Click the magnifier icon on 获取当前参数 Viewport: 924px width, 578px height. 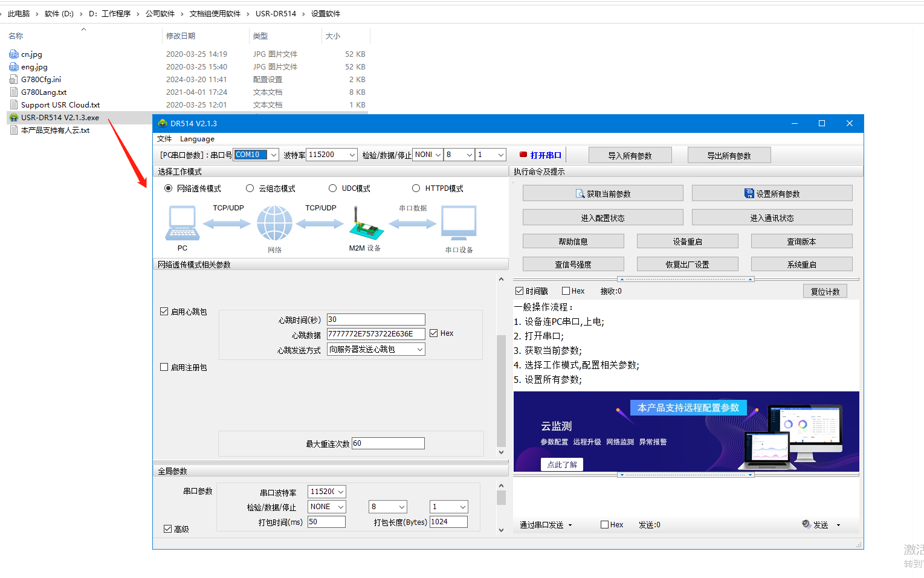(x=580, y=194)
